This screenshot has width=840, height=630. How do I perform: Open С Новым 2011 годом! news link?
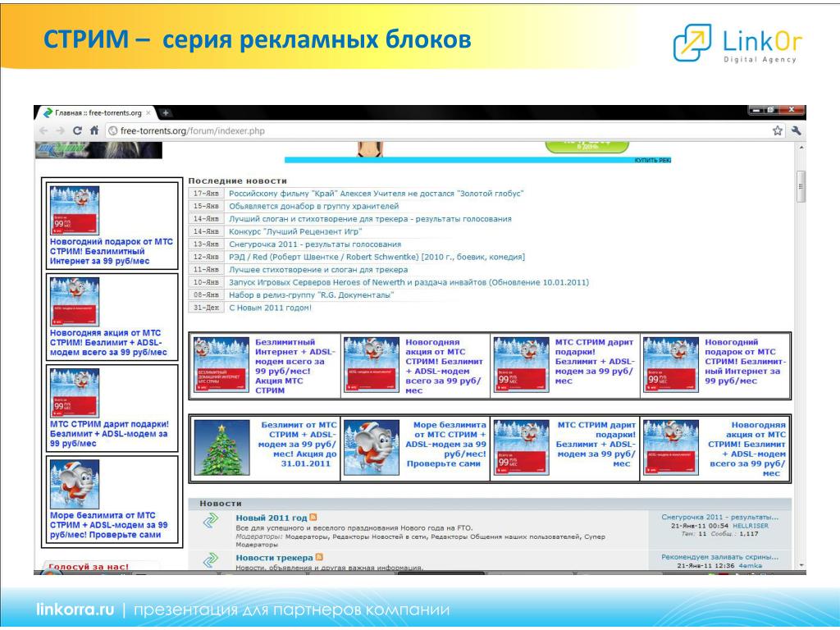point(270,308)
